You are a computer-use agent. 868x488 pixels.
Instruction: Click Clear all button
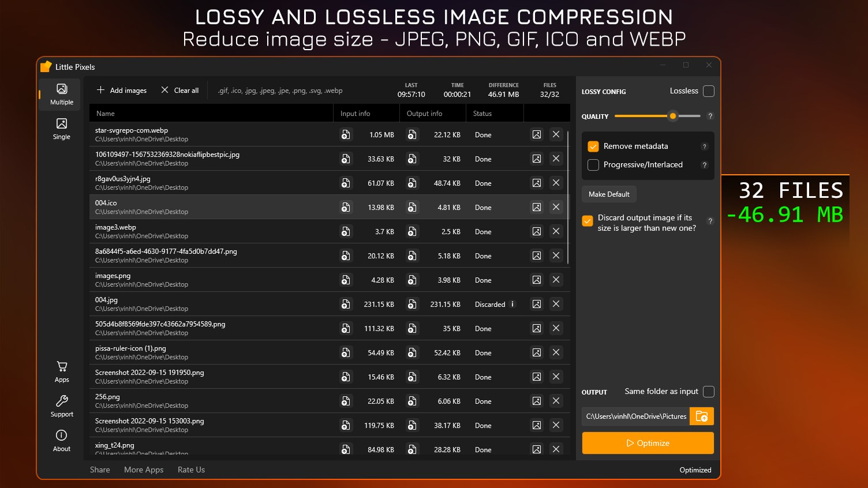click(180, 90)
